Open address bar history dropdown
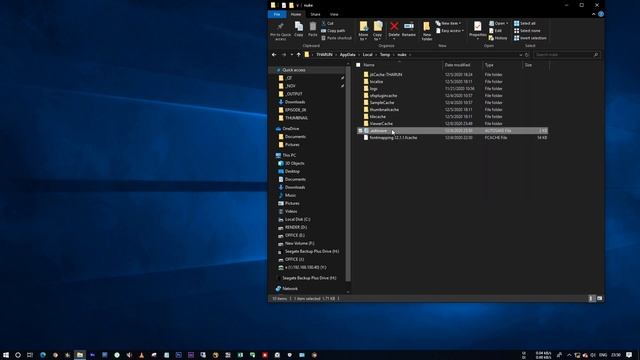 (x=520, y=55)
